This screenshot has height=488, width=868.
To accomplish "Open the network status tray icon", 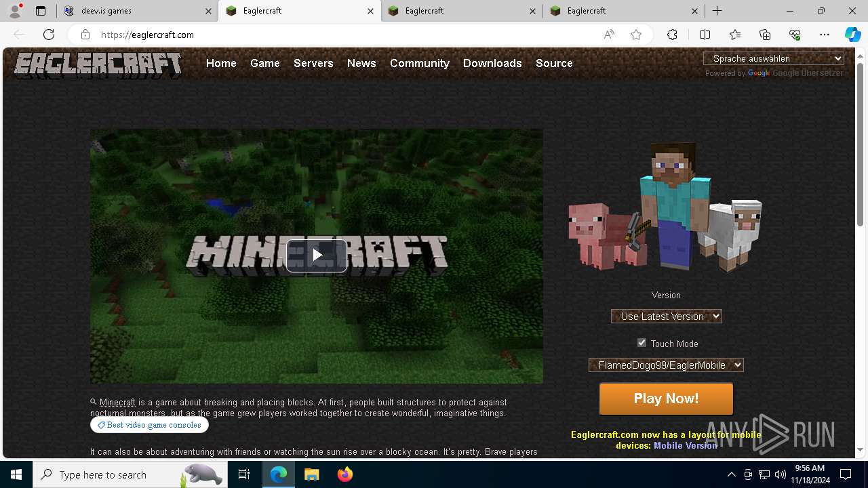I will [x=764, y=474].
